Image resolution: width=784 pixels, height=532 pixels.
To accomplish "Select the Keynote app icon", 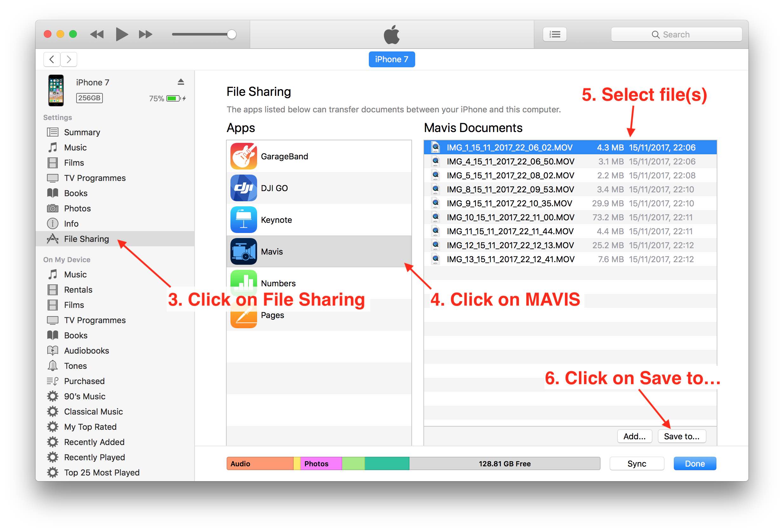I will pos(243,220).
